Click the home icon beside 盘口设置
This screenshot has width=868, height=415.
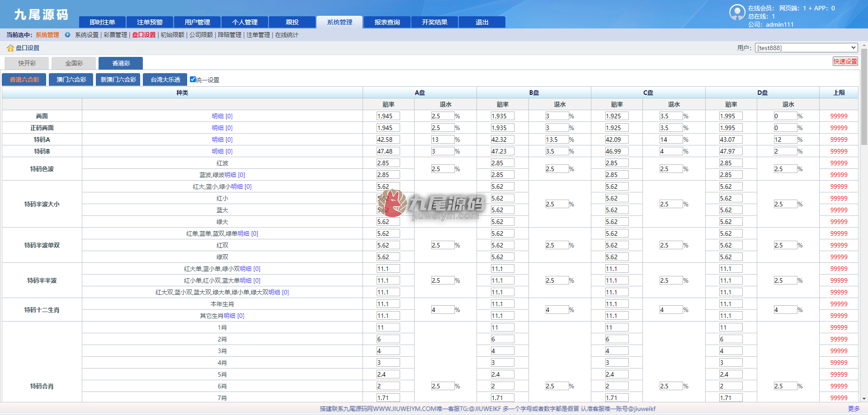[10, 48]
